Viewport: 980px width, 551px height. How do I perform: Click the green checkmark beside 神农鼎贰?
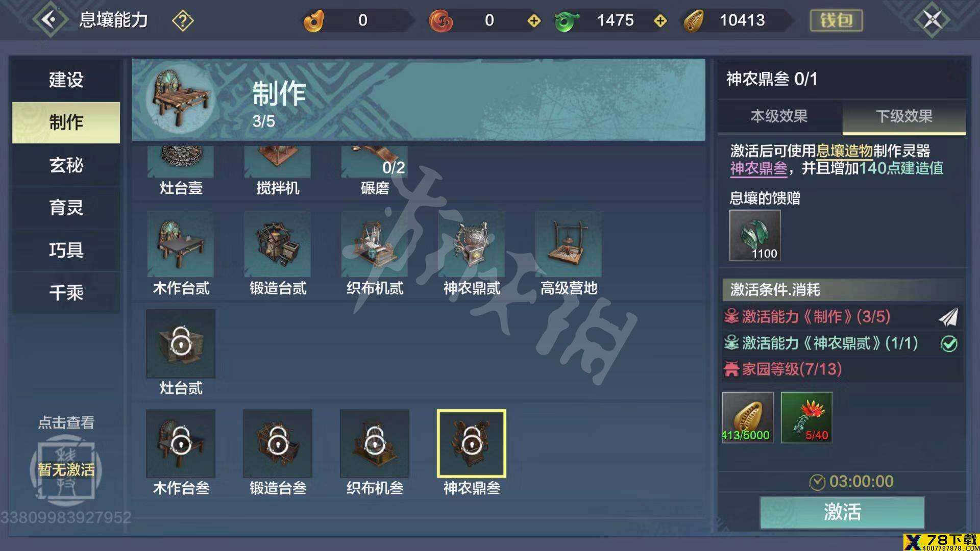pyautogui.click(x=949, y=344)
